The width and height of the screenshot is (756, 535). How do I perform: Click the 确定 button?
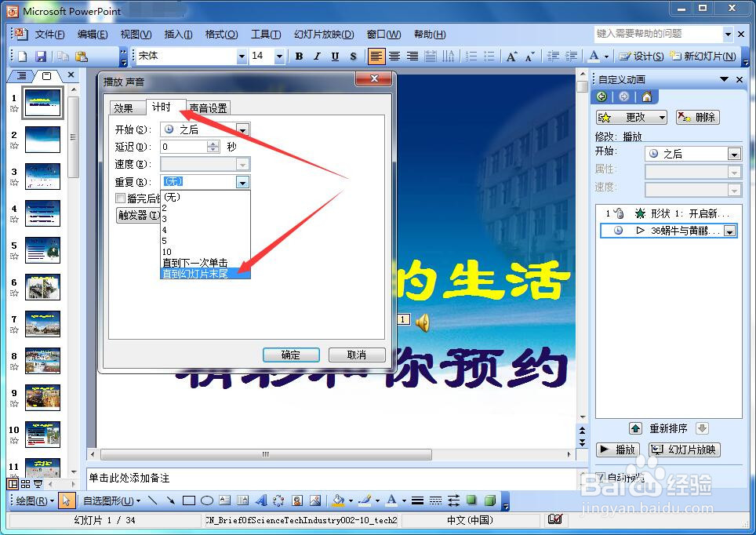(291, 355)
